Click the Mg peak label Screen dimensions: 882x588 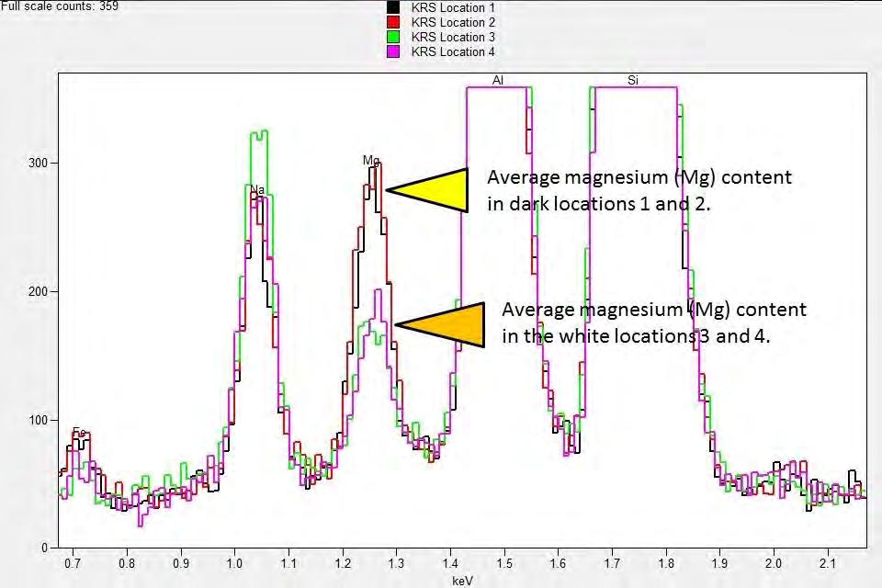tap(371, 160)
